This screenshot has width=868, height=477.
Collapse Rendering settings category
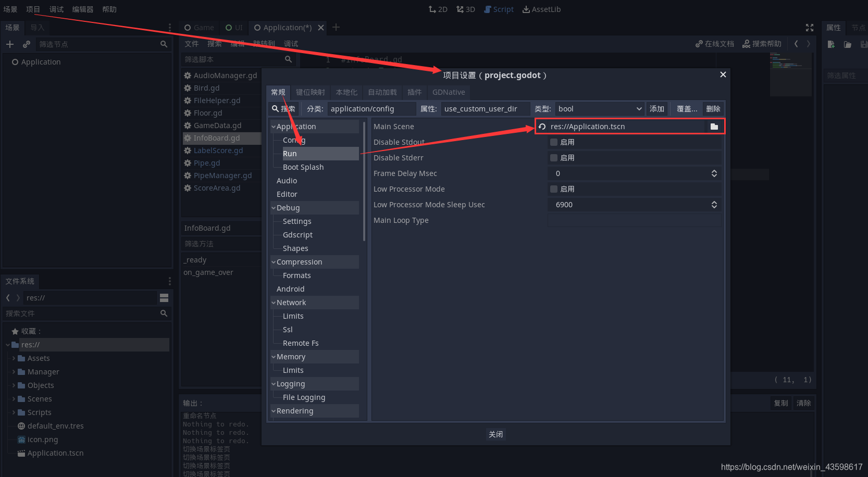click(274, 411)
